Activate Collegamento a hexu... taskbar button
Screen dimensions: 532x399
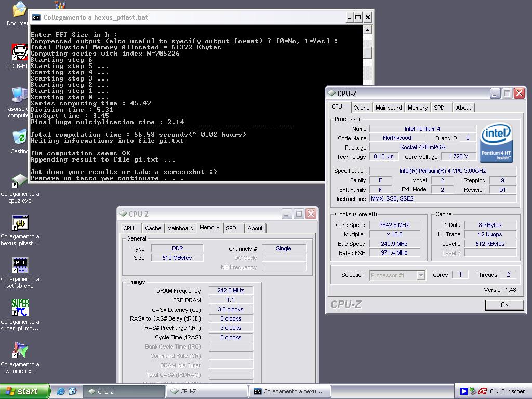pyautogui.click(x=290, y=391)
